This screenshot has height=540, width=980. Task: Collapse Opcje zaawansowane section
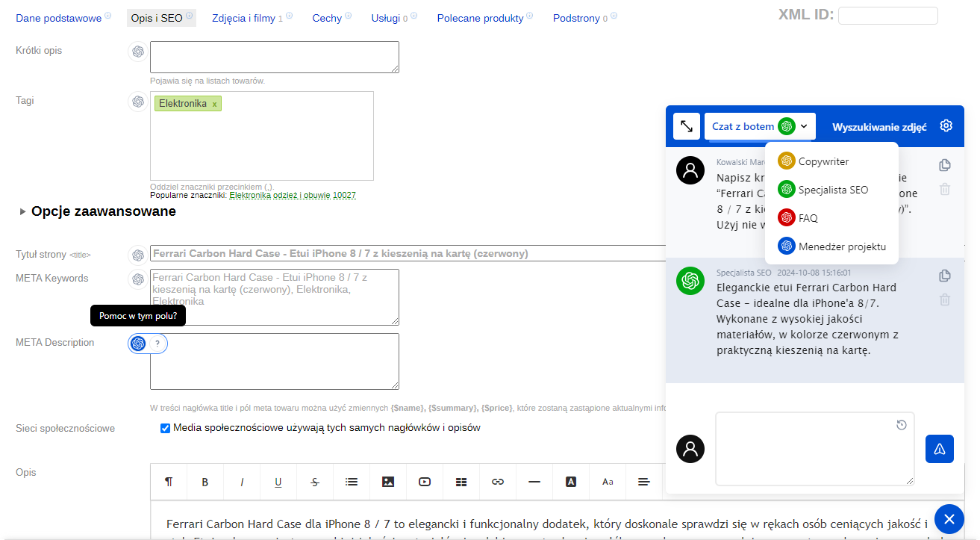[x=98, y=211]
